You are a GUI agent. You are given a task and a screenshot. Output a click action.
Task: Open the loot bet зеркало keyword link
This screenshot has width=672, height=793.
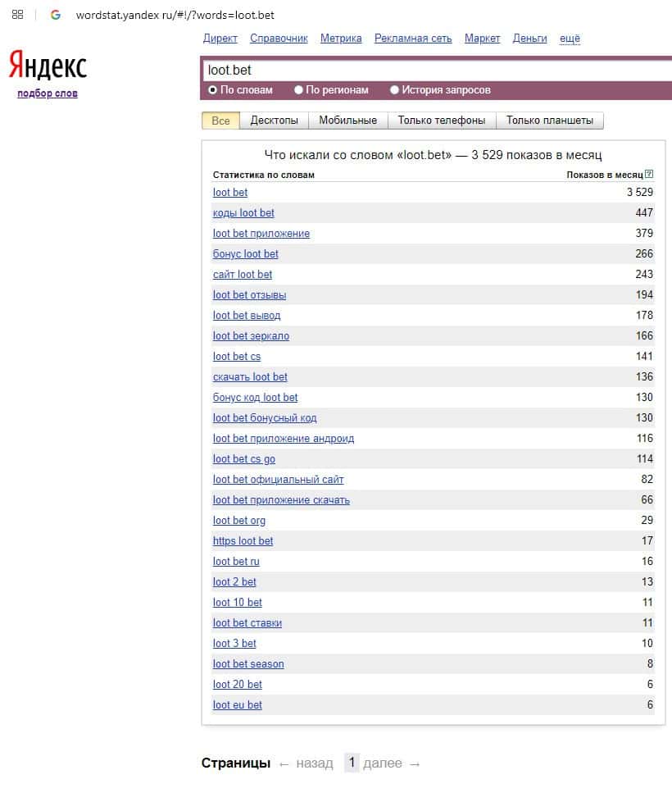[x=251, y=335]
